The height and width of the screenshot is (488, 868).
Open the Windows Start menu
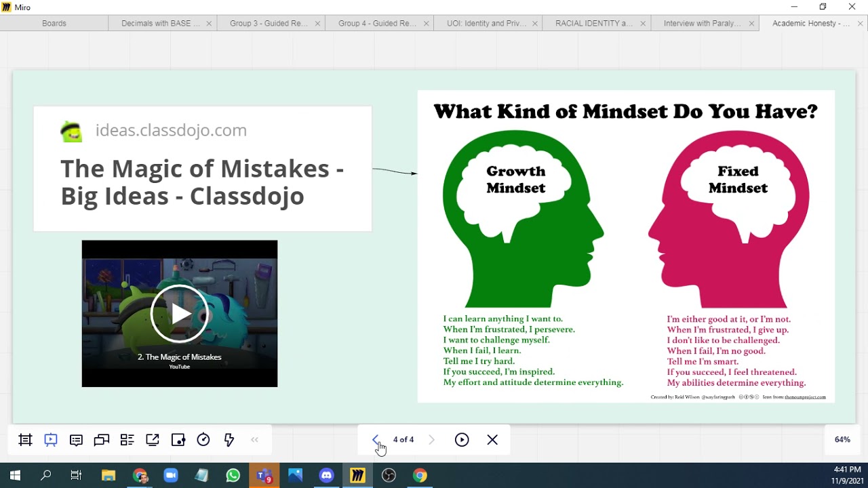(x=15, y=475)
